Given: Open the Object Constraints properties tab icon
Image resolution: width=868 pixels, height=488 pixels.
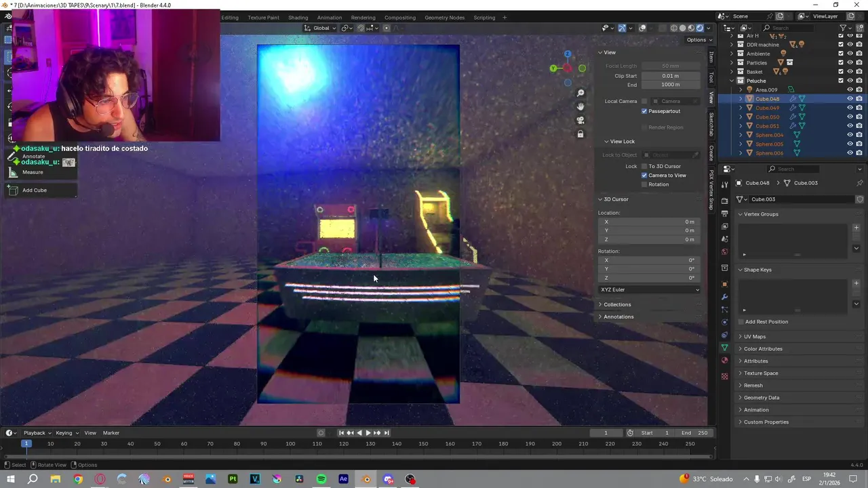Looking at the screenshot, I should (x=725, y=335).
